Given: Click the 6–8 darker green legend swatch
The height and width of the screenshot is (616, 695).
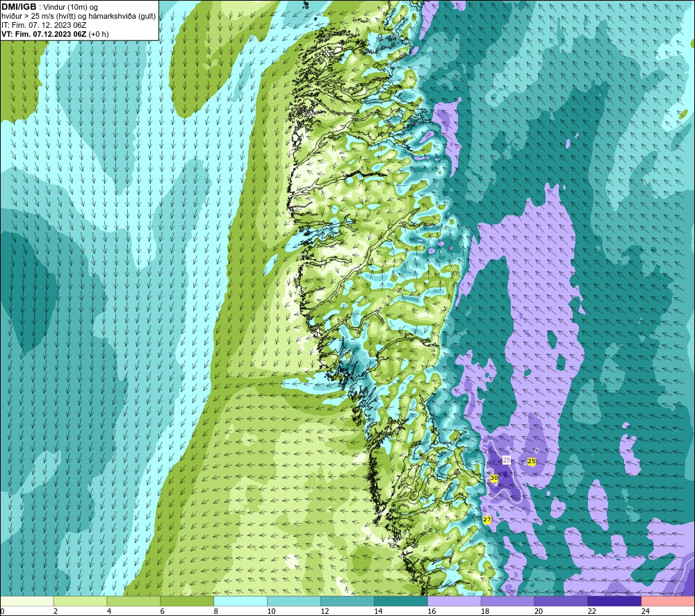Looking at the screenshot, I should coord(187,601).
